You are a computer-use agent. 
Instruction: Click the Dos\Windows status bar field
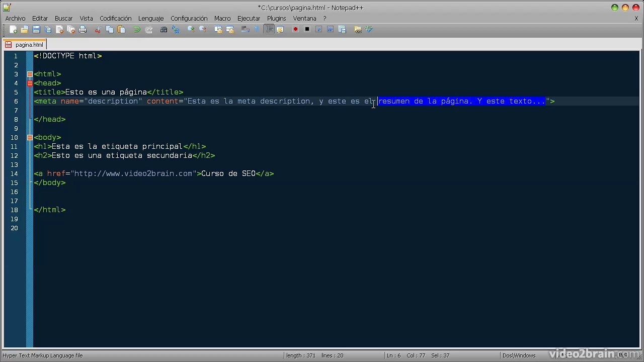[x=519, y=355]
